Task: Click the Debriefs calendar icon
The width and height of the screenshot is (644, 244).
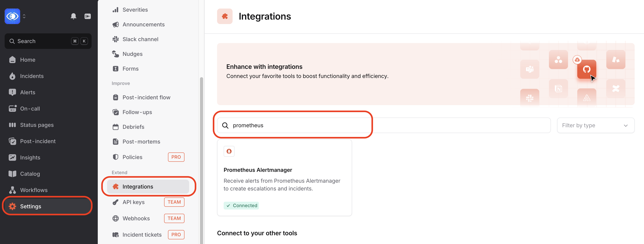Action: pos(115,127)
